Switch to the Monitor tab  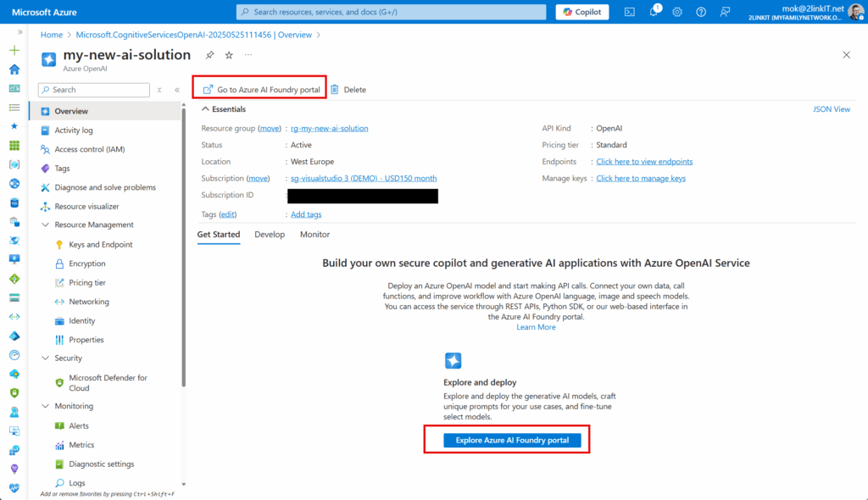pos(314,234)
